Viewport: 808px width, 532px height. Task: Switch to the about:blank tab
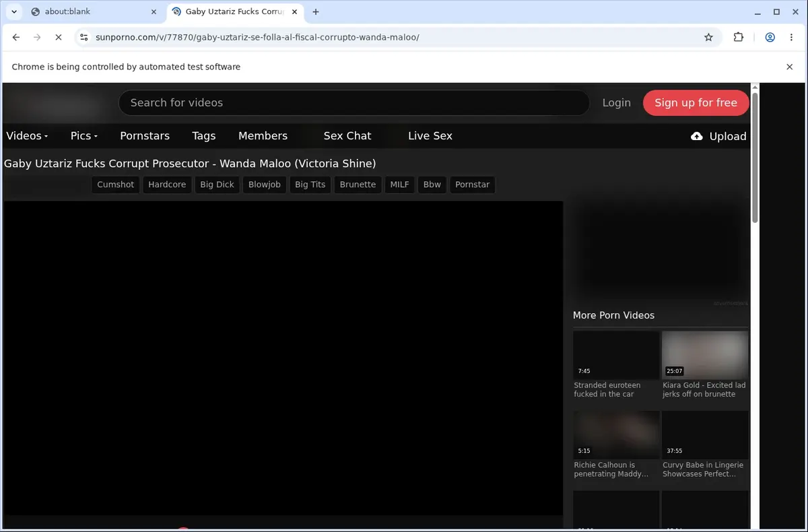(93, 11)
